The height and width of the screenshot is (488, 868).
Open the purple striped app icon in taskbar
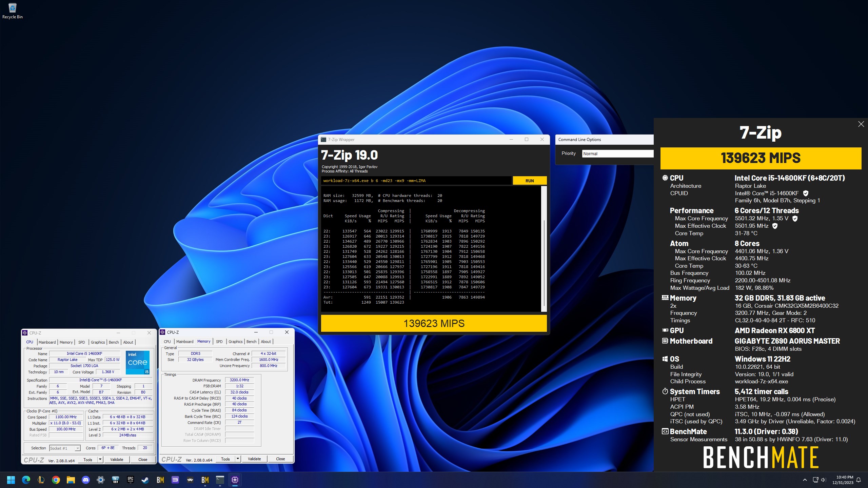(x=175, y=480)
